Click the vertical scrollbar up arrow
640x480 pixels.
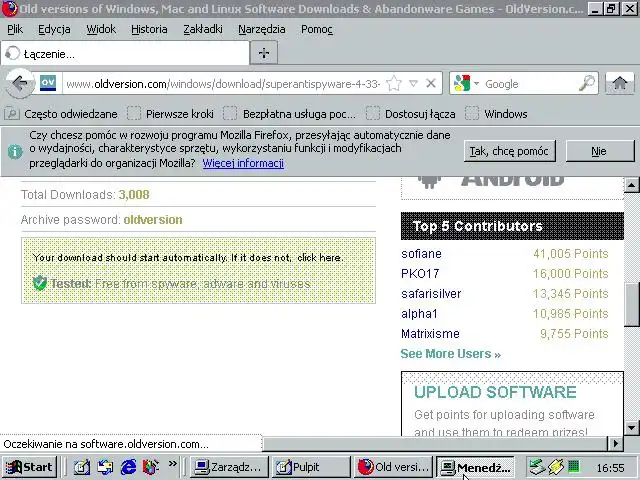[631, 185]
